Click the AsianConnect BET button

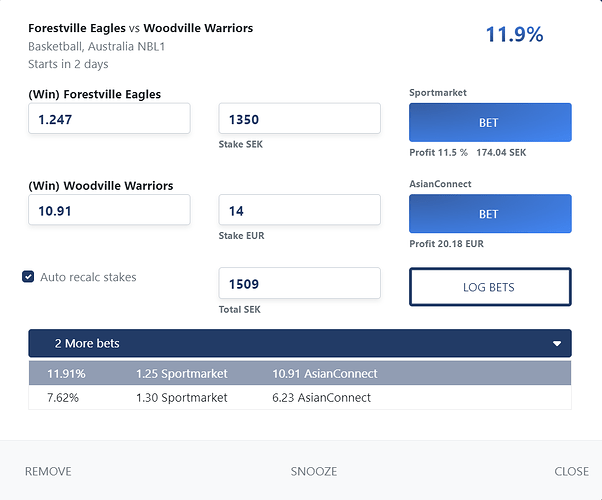(x=490, y=214)
